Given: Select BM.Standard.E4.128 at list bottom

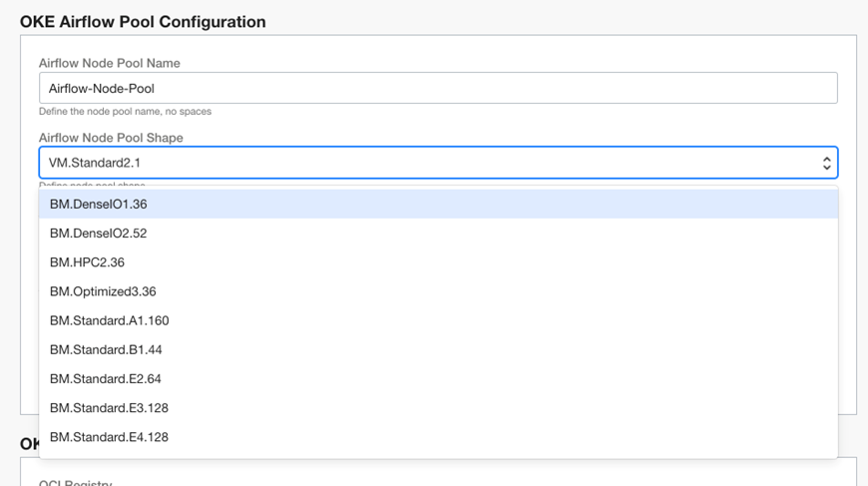Looking at the screenshot, I should (110, 437).
